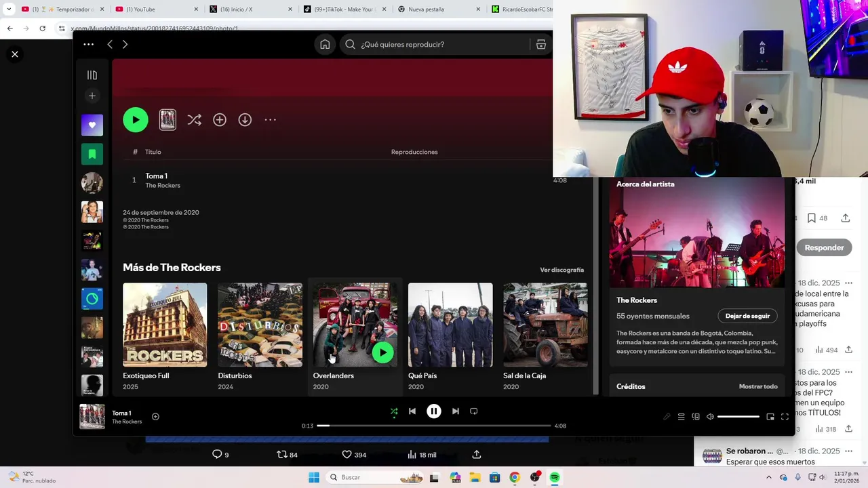This screenshot has height=488, width=868.
Task: Show hidden system tray icons chevron
Action: pos(770,477)
